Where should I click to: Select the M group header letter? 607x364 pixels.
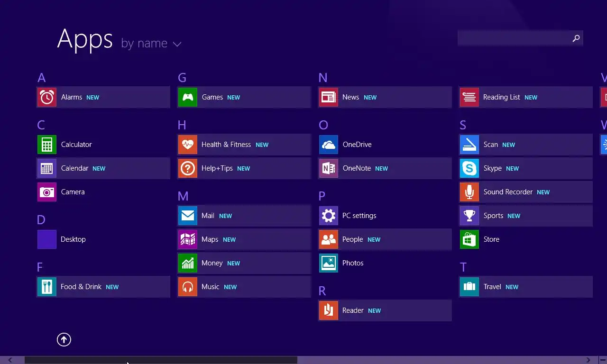point(183,196)
